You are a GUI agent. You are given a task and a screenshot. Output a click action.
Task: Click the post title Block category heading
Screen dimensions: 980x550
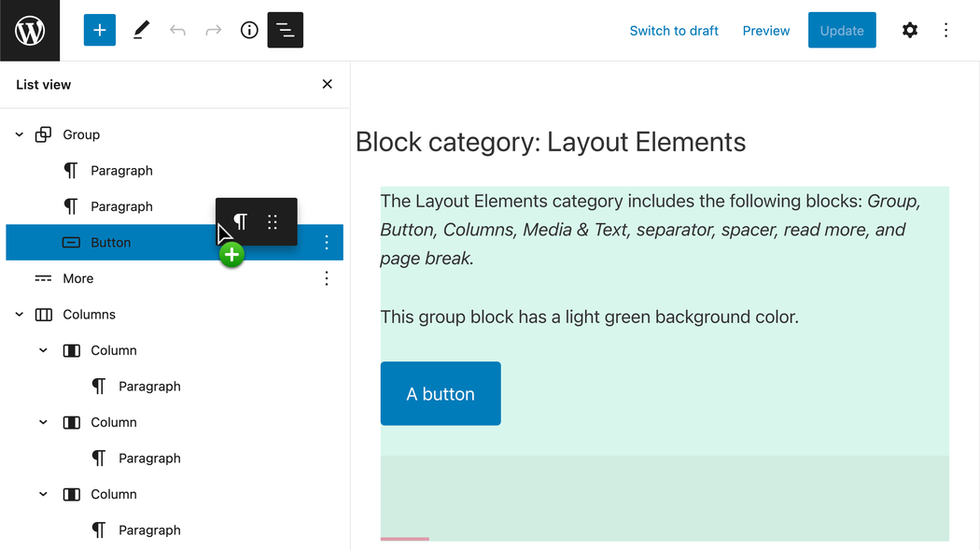tap(551, 143)
